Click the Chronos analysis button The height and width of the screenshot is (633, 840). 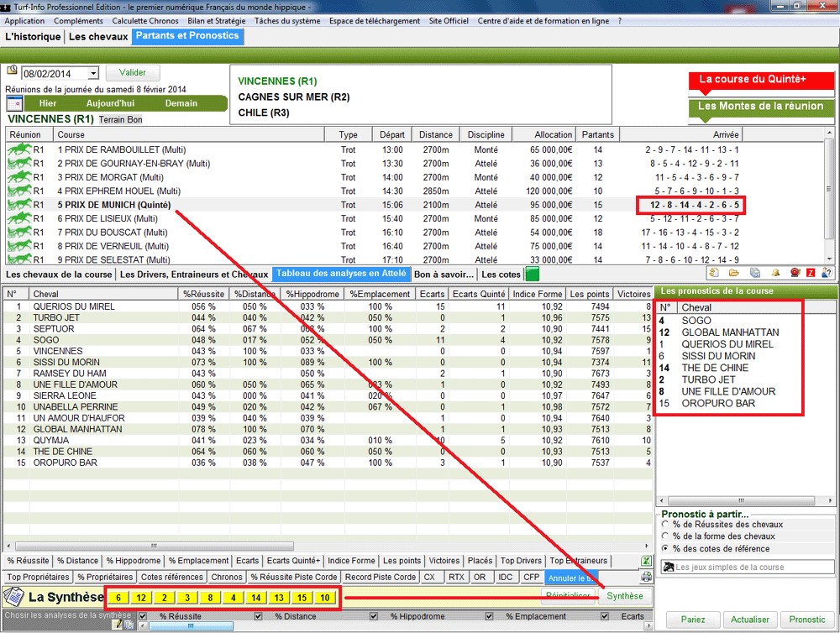point(227,577)
